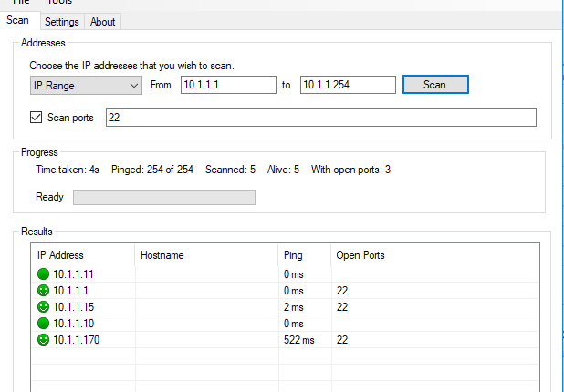Sort results by Open Ports column

pos(434,255)
